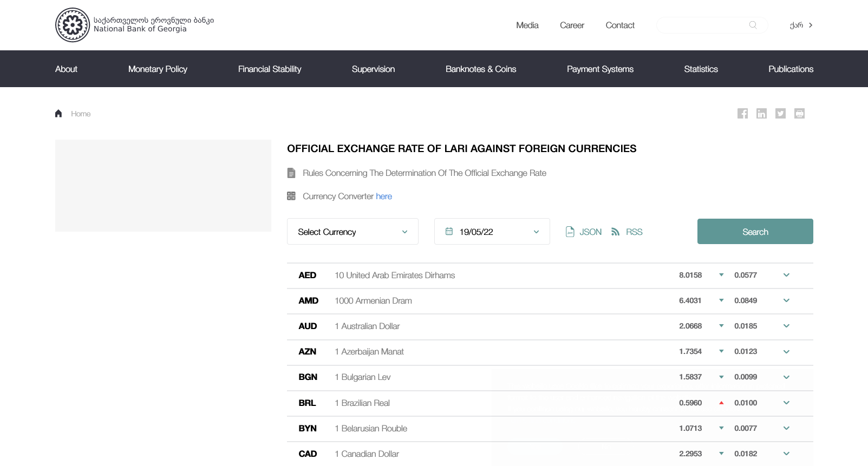
Task: Open the Monetary Policy menu
Action: [158, 69]
